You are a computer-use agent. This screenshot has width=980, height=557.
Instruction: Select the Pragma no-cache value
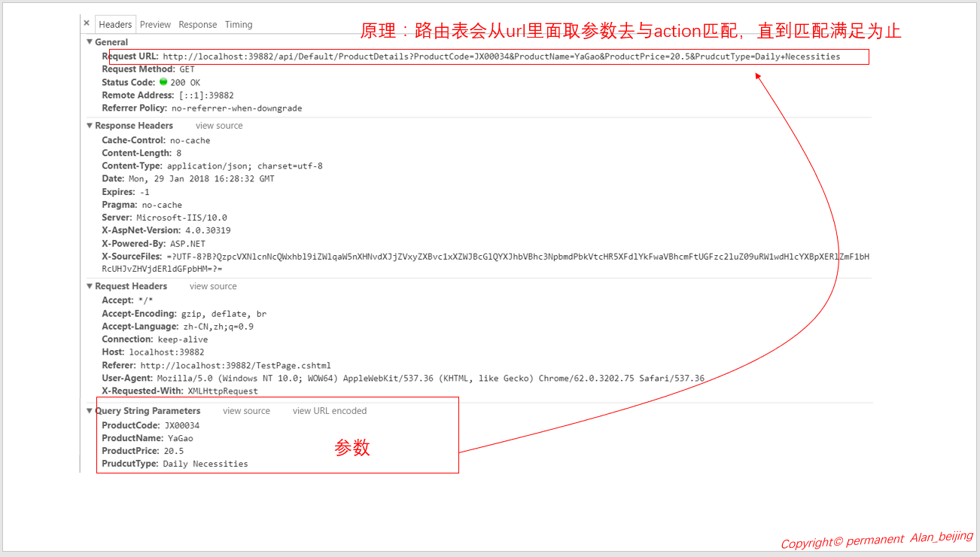pyautogui.click(x=162, y=205)
